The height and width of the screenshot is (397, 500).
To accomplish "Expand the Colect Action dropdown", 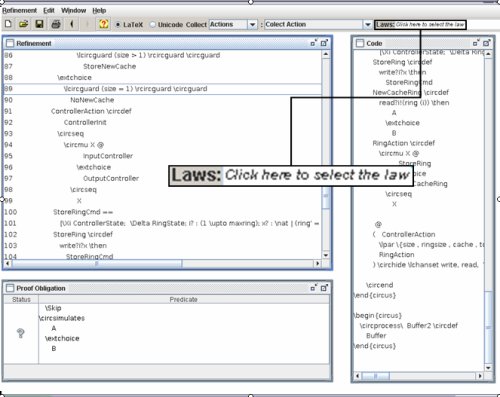I will click(x=367, y=25).
